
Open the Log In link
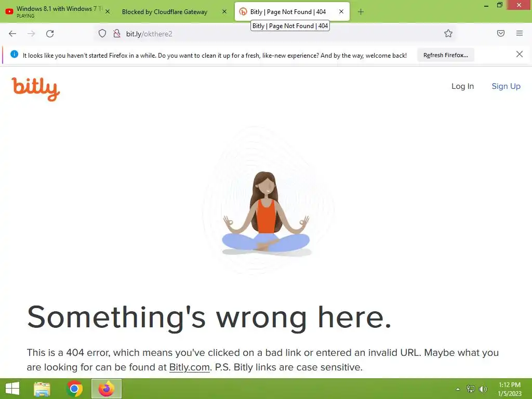[x=462, y=86]
